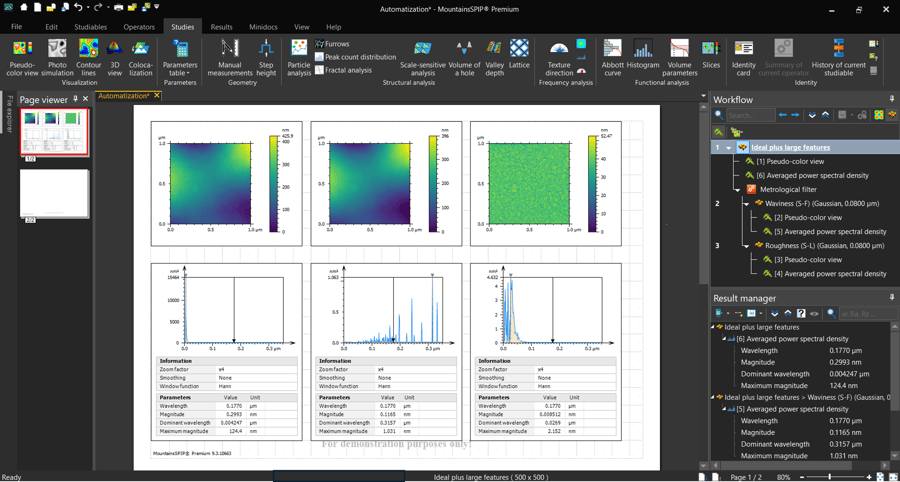
Task: Expand all results in Result manager
Action: (775, 313)
